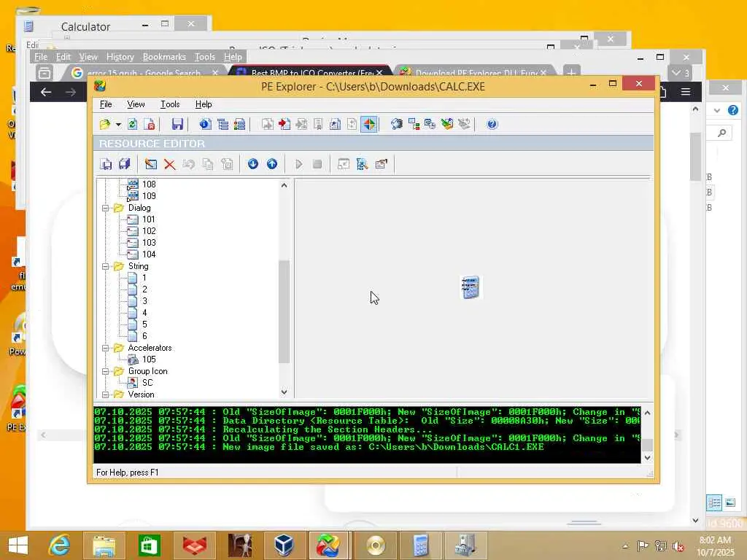Image resolution: width=747 pixels, height=560 pixels.
Task: Open Internet Explorer from the taskbar
Action: [60, 545]
